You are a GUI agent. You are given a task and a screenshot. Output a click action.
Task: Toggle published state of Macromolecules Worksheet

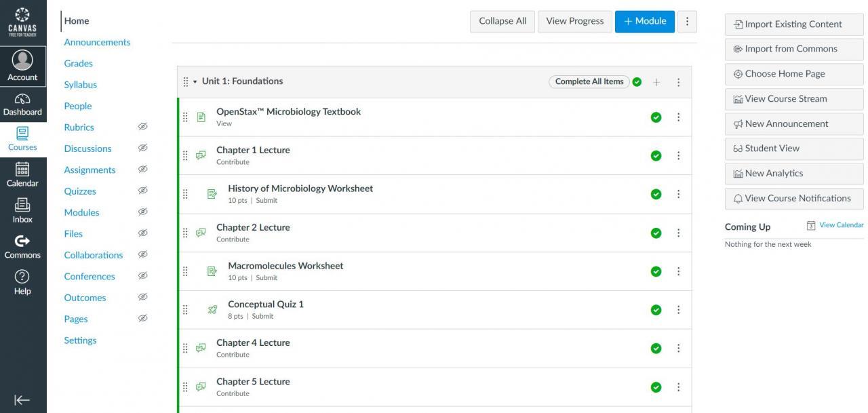tap(656, 271)
